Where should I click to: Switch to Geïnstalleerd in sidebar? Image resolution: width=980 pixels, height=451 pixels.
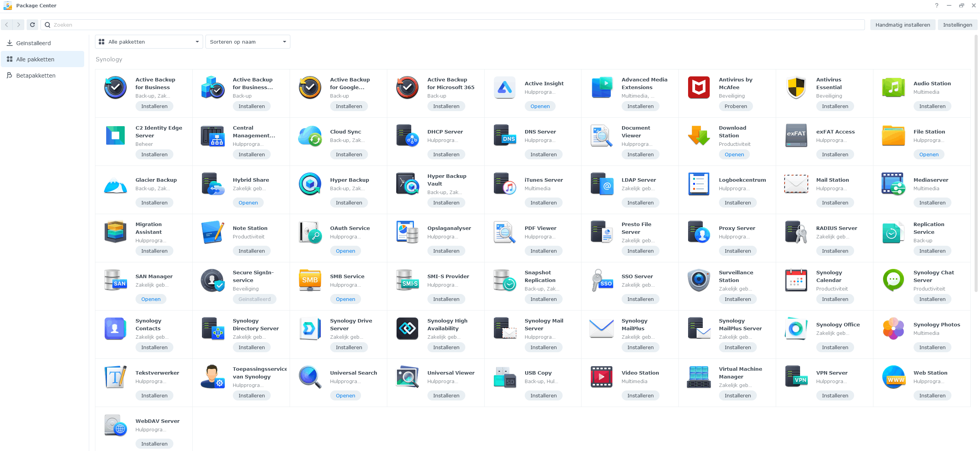click(42, 43)
